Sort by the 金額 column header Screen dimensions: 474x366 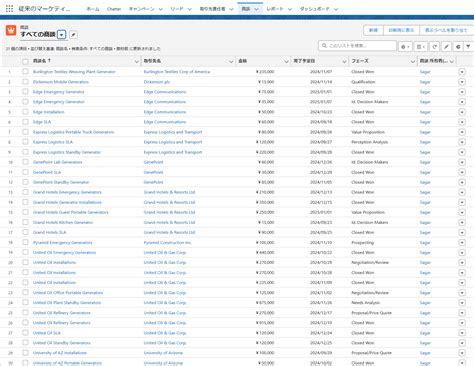click(243, 61)
